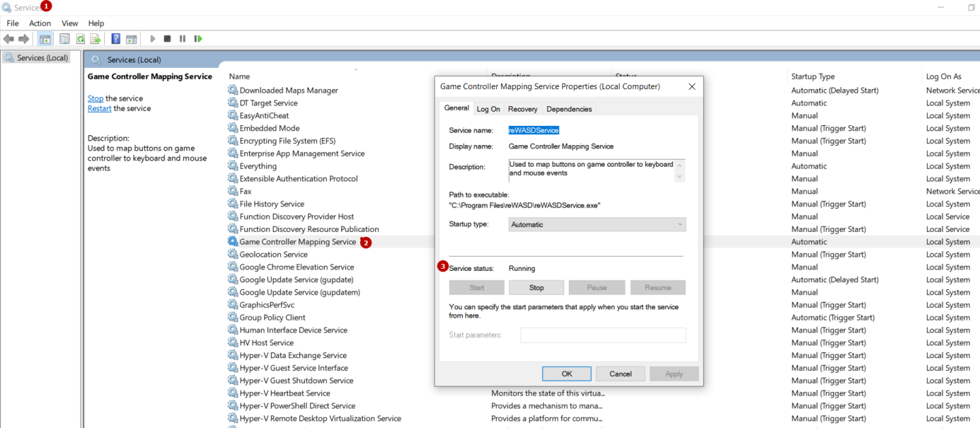The width and height of the screenshot is (980, 428).
Task: Open the blue Help question mark icon
Action: coord(116,39)
